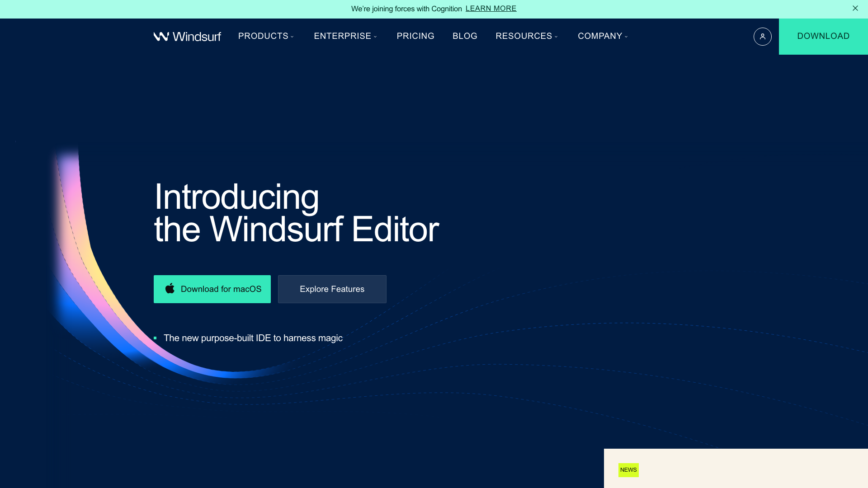This screenshot has width=868, height=488.
Task: Expand the Company dropdown chevron
Action: tap(626, 37)
